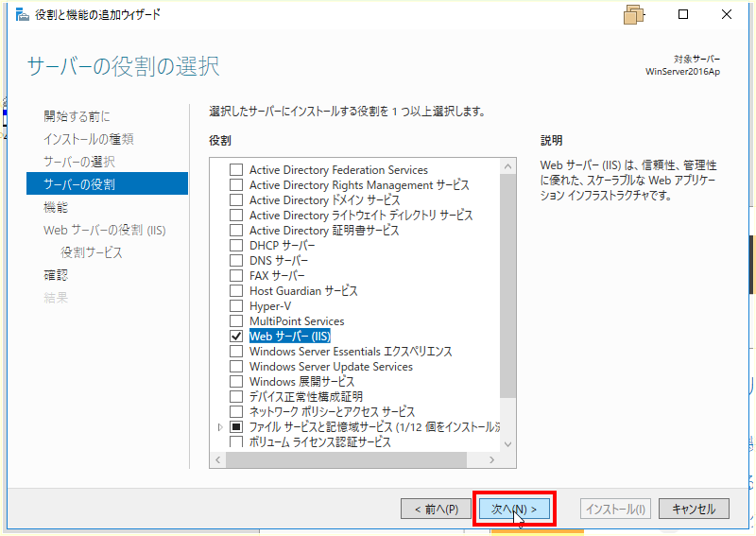The height and width of the screenshot is (536, 756).
Task: Go to the インストールの種類 step
Action: (x=89, y=139)
